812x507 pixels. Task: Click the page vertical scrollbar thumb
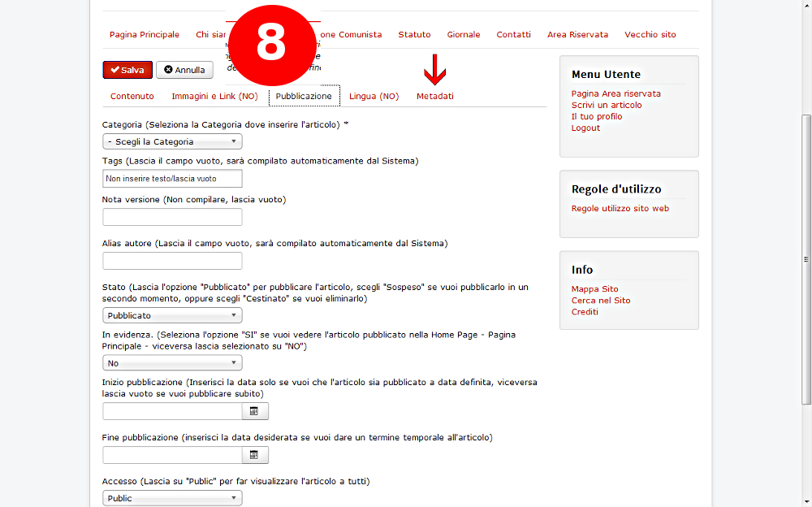pyautogui.click(x=806, y=259)
